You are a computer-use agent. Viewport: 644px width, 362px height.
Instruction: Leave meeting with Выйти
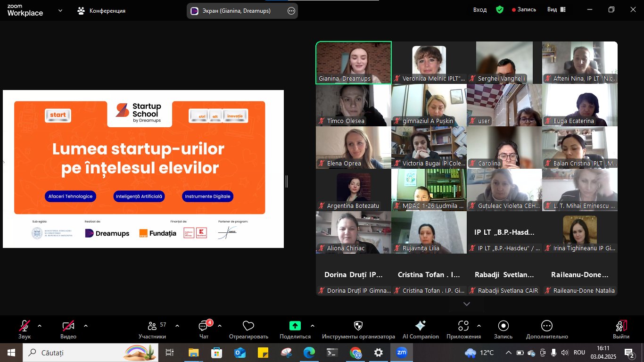point(621,329)
